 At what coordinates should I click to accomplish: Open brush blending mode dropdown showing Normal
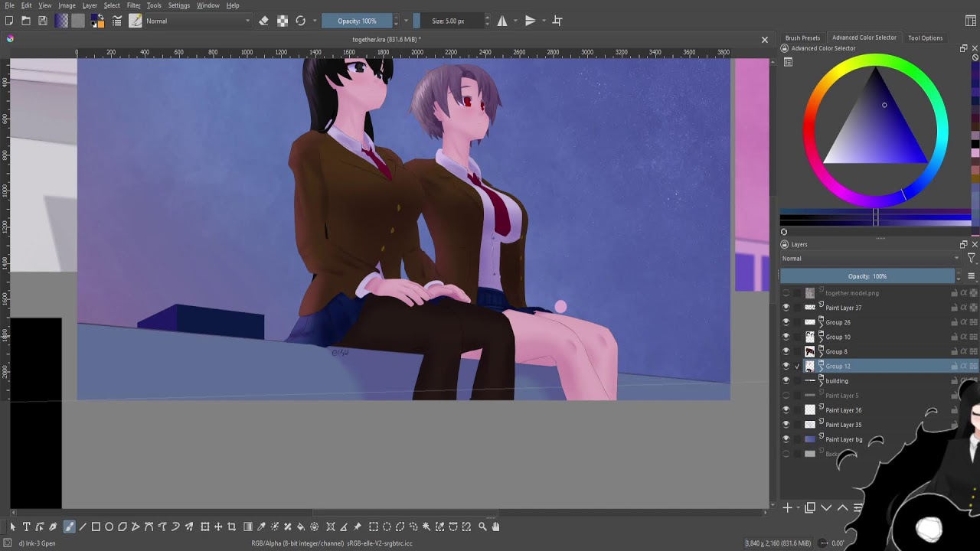pyautogui.click(x=198, y=21)
